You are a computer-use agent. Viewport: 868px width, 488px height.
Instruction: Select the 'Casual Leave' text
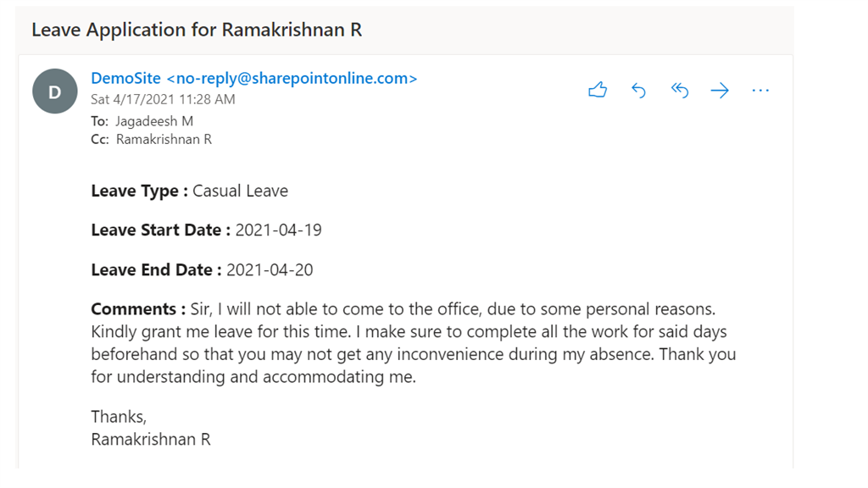click(x=240, y=191)
